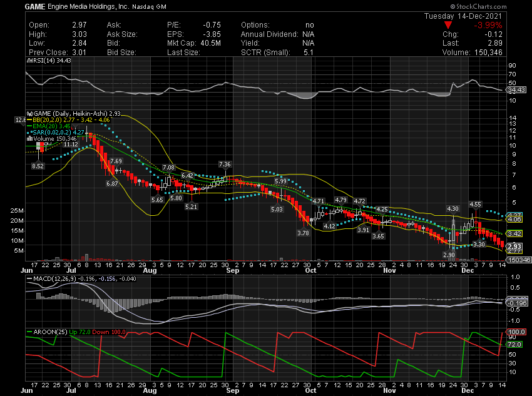This screenshot has width=532, height=396.
Task: Click the 3.42 axis tag on right
Action: pyautogui.click(x=514, y=233)
